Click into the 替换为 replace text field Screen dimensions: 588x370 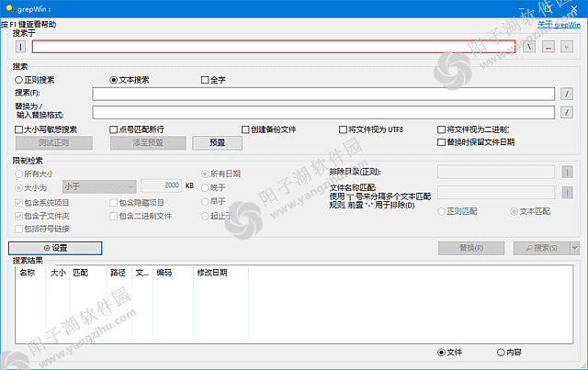[323, 112]
